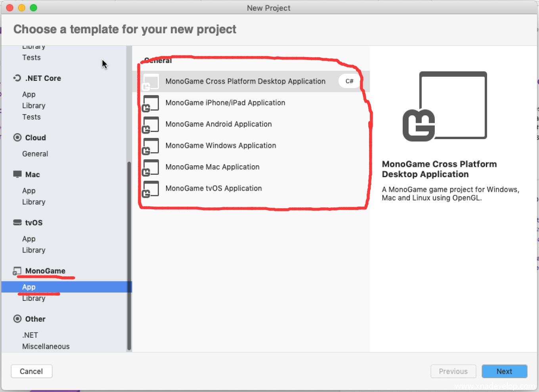Click the MonoGame Android Application template icon
The image size is (539, 392).
151,124
